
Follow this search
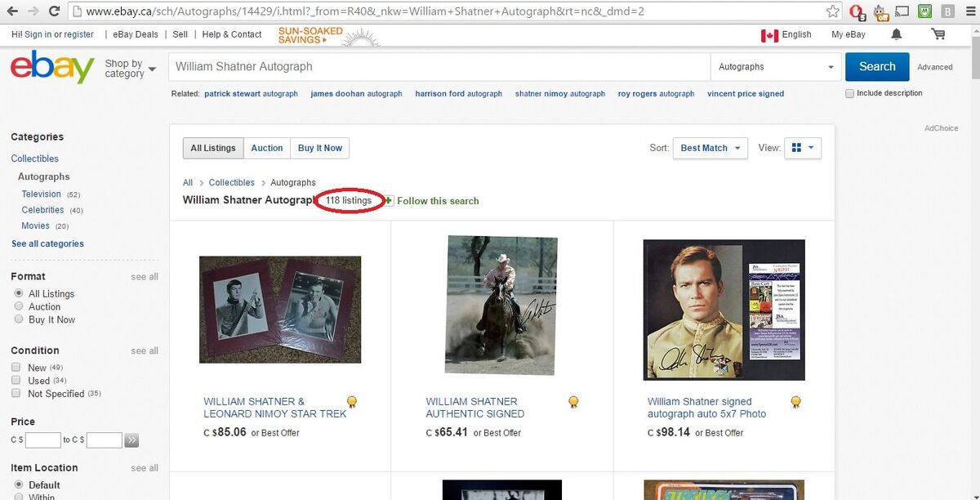(438, 201)
